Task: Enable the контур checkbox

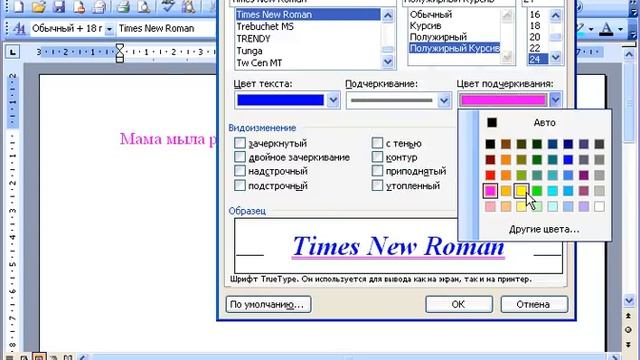Action: coord(378,157)
